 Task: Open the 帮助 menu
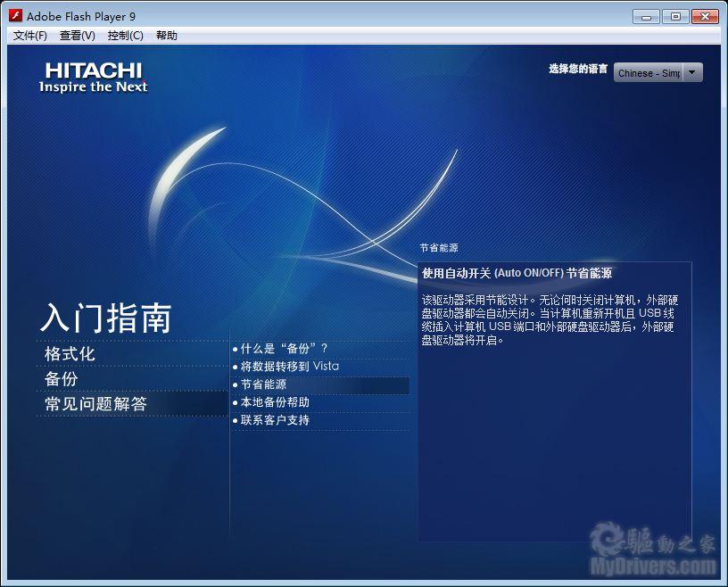167,36
